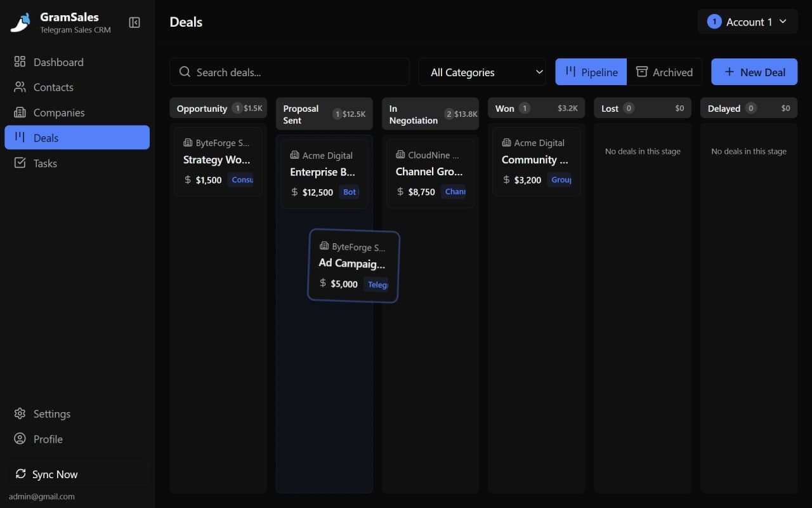Click the Profile icon in sidebar
812x508 pixels.
[x=20, y=439]
